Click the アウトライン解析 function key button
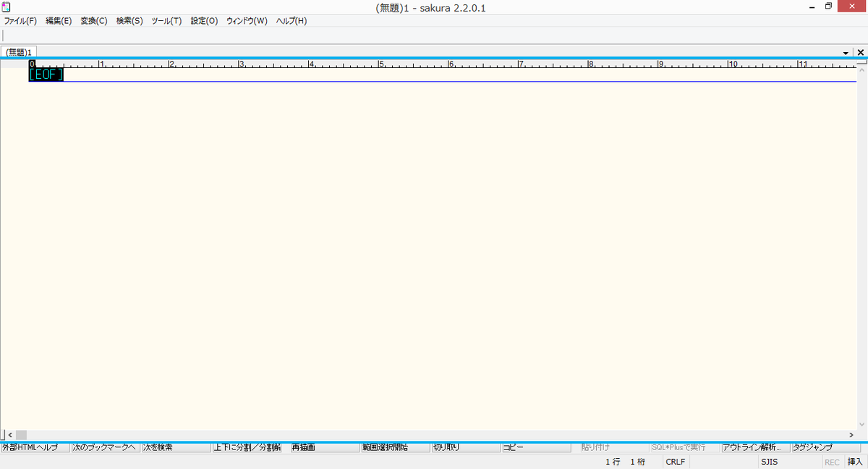The image size is (868, 469). [x=756, y=447]
